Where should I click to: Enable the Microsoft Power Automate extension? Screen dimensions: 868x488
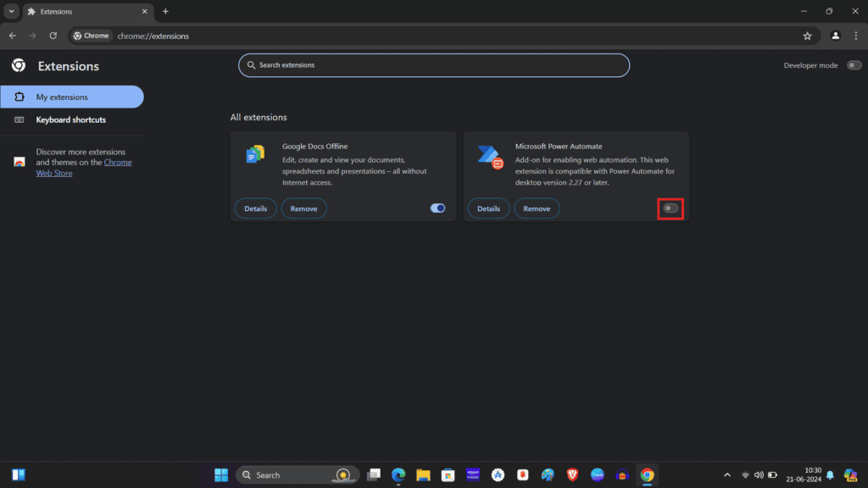[669, 208]
